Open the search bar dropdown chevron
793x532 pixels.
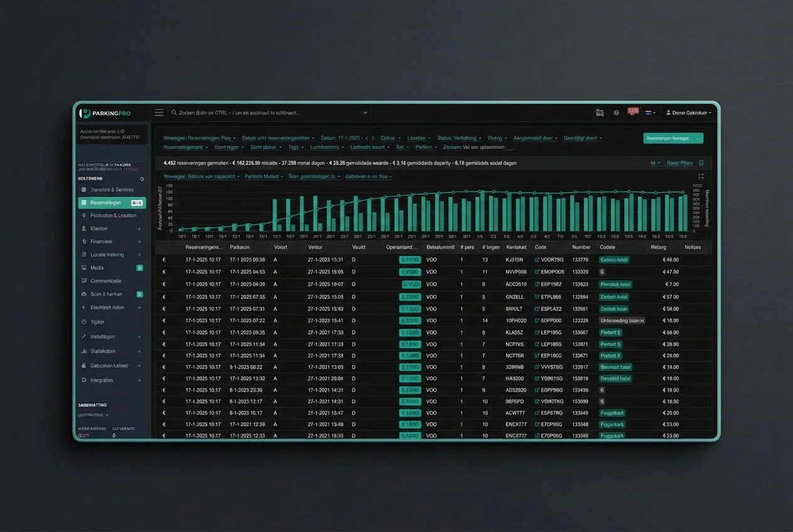tap(365, 113)
